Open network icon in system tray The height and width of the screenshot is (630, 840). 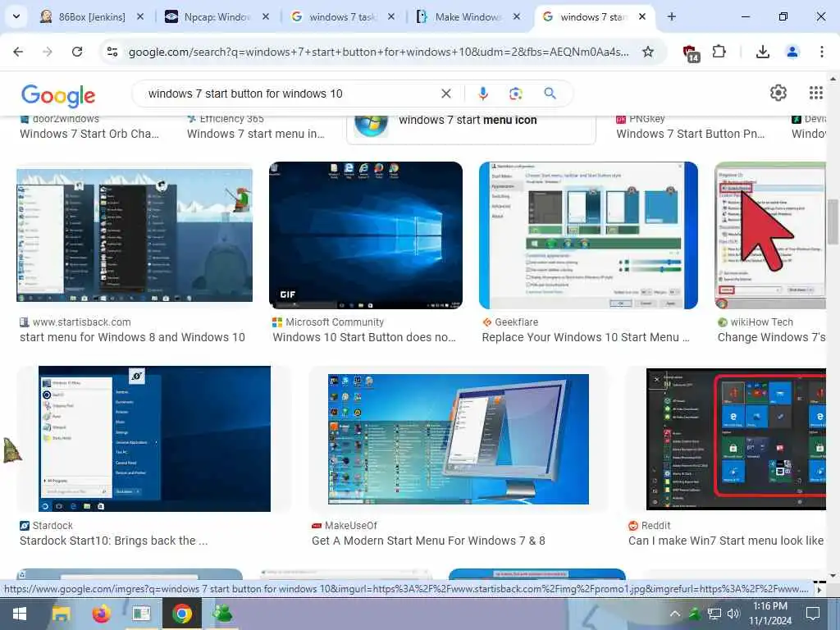tap(714, 614)
